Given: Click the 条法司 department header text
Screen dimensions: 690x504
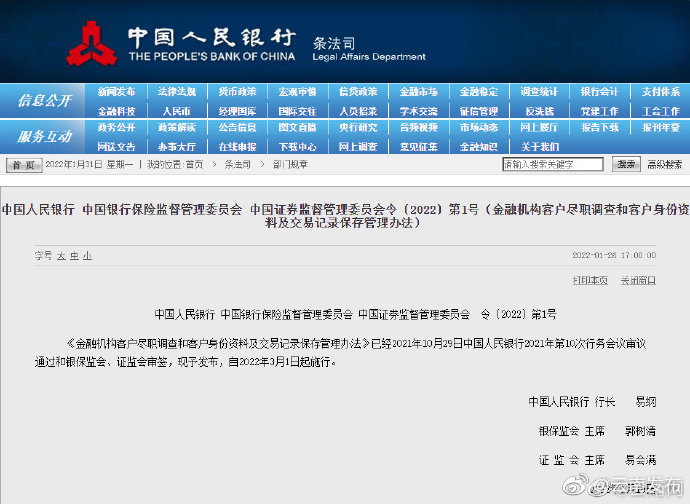Looking at the screenshot, I should tap(334, 43).
